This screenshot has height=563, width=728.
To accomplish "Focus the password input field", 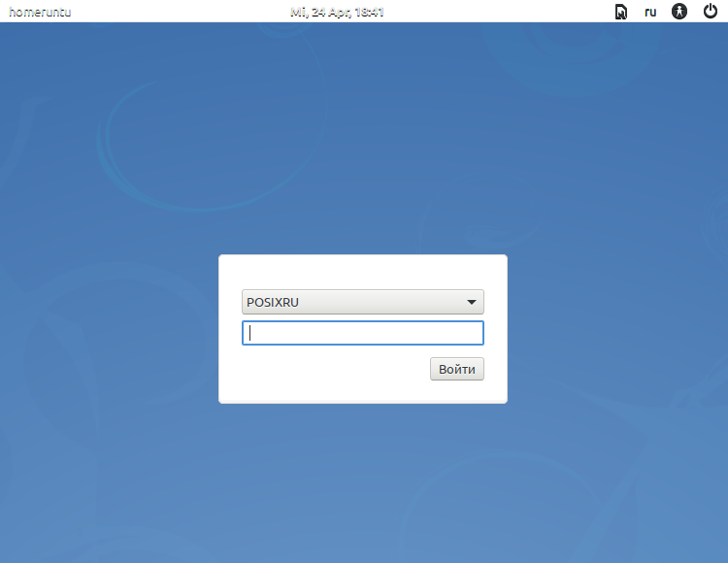I will tap(363, 333).
